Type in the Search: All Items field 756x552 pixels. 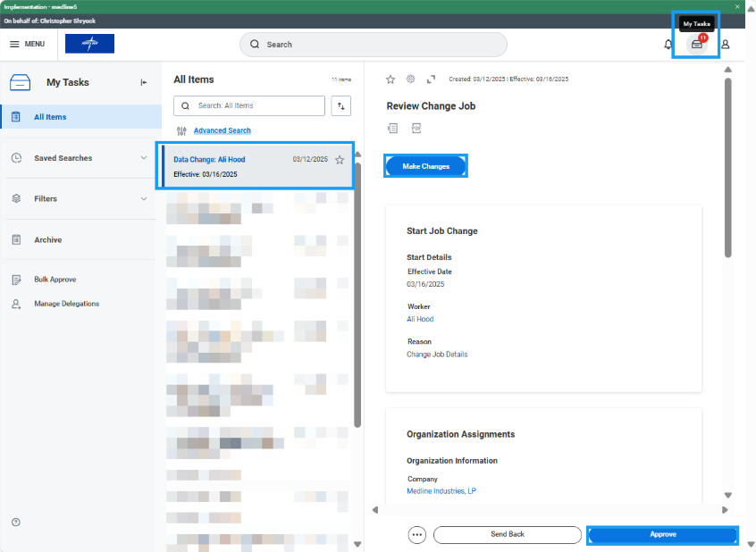250,105
